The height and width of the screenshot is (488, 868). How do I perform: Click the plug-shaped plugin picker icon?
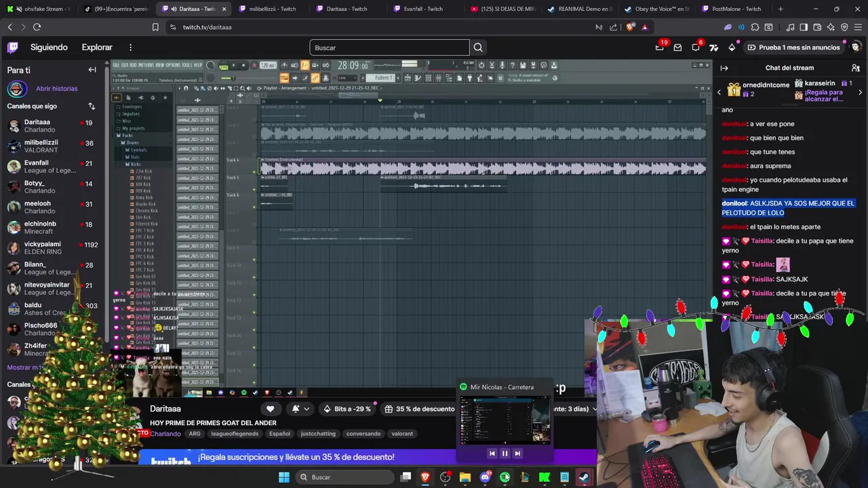point(469,78)
